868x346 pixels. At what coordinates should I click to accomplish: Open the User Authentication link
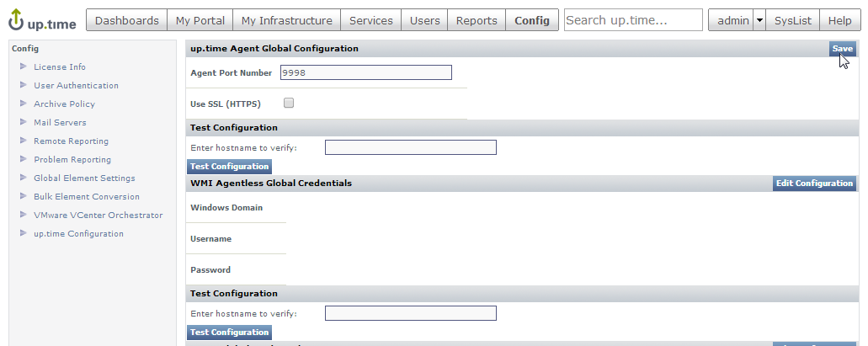click(76, 85)
